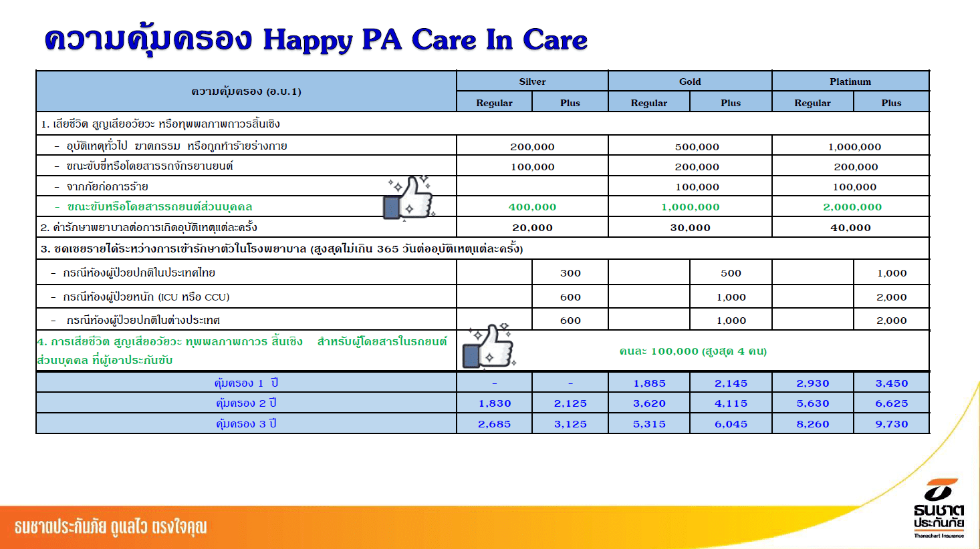The width and height of the screenshot is (980, 549).
Task: Select the Silver plan column header
Action: [532, 81]
